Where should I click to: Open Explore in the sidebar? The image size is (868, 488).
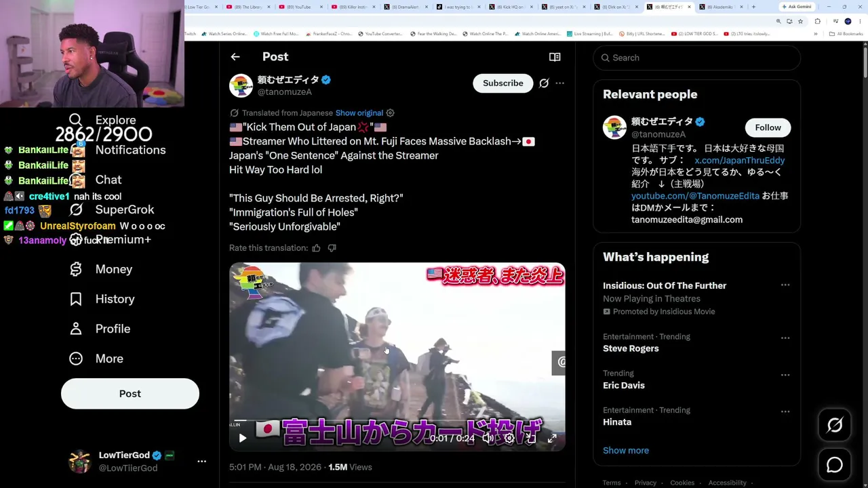[103, 120]
